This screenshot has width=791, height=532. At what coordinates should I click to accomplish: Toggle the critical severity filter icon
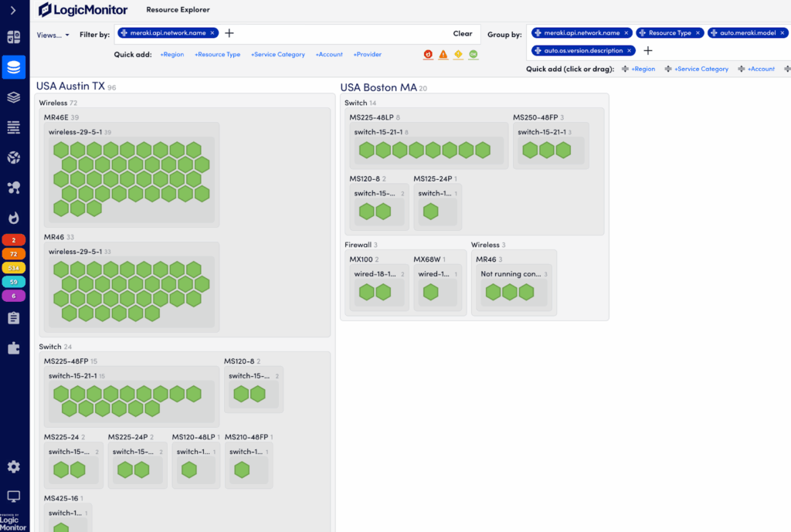[428, 55]
